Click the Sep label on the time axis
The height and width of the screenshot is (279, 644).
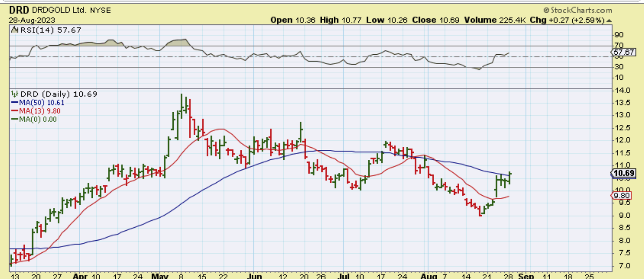[x=525, y=276]
